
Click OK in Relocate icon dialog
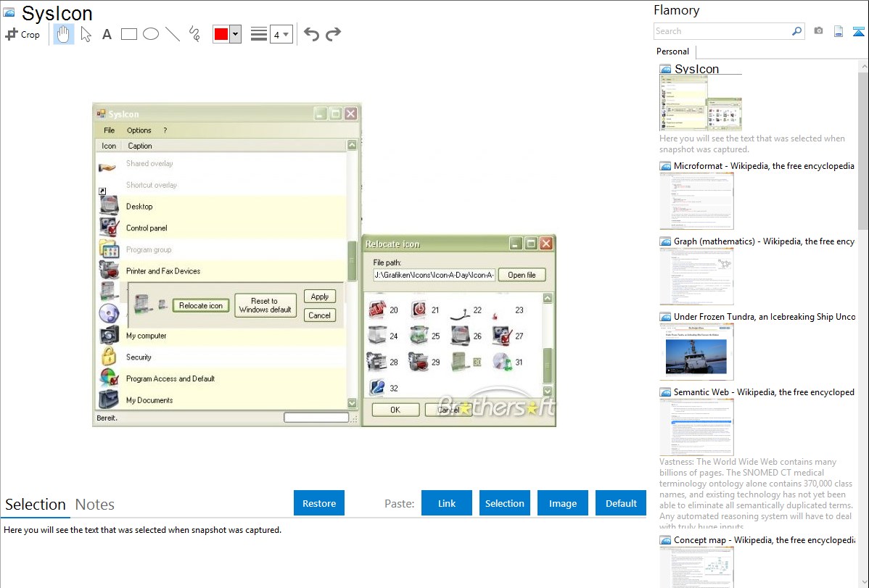pos(395,410)
